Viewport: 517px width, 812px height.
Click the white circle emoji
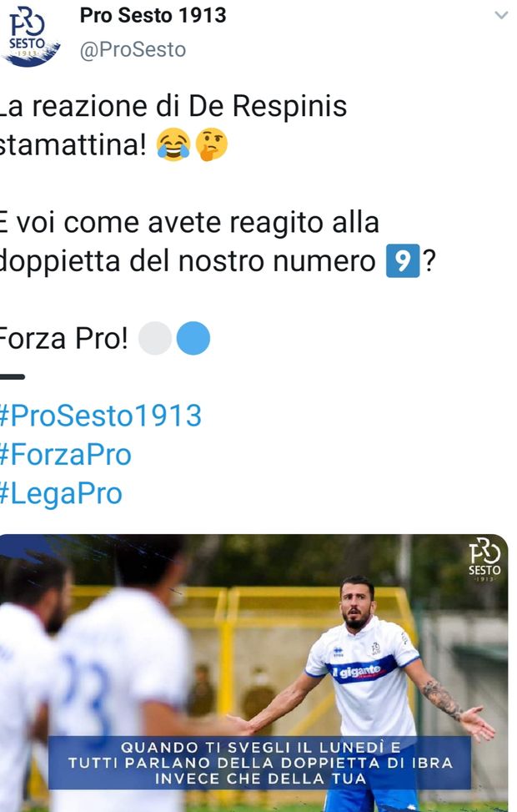tap(155, 338)
